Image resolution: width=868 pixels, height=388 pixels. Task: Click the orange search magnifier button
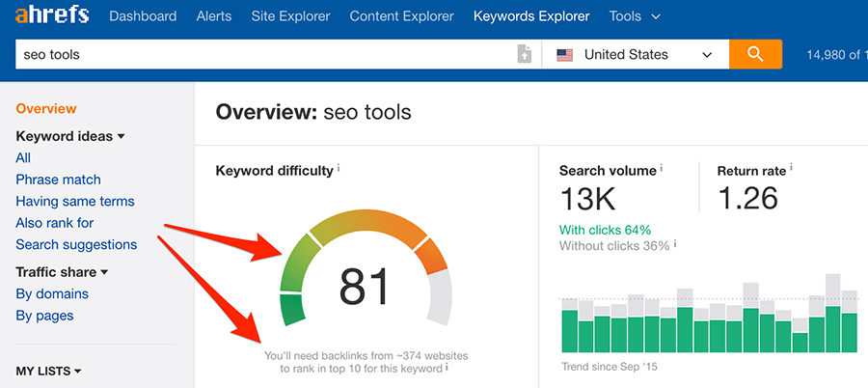pos(755,55)
